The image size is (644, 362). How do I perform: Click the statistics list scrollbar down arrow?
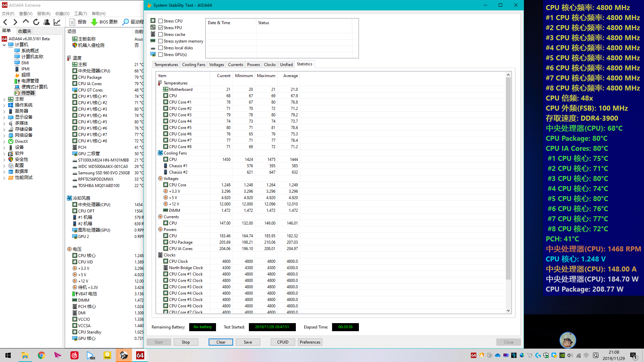click(508, 311)
